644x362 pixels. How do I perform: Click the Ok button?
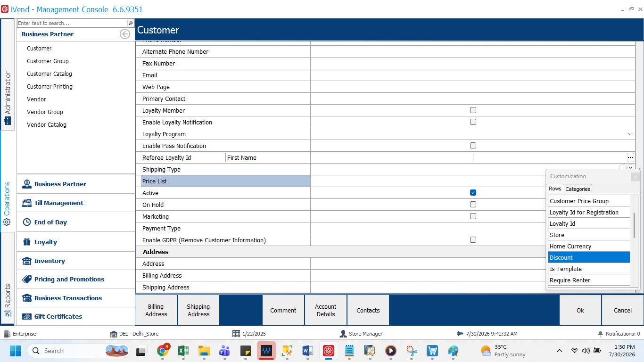(x=580, y=310)
